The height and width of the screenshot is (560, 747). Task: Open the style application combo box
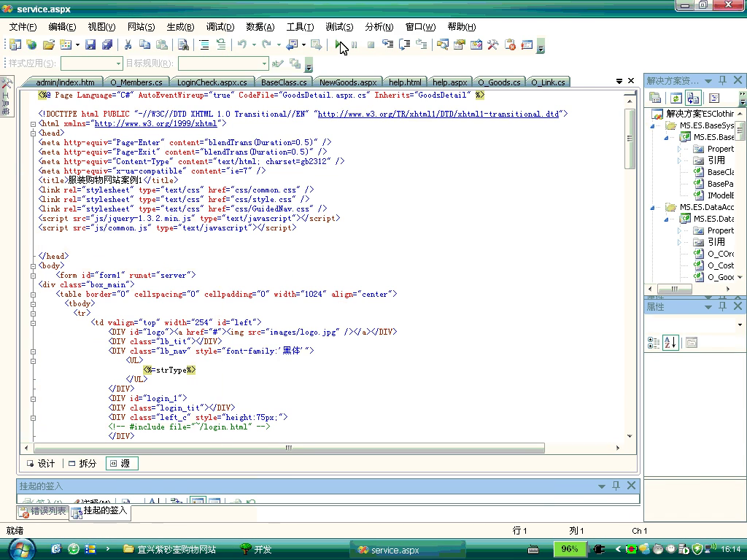tap(91, 63)
